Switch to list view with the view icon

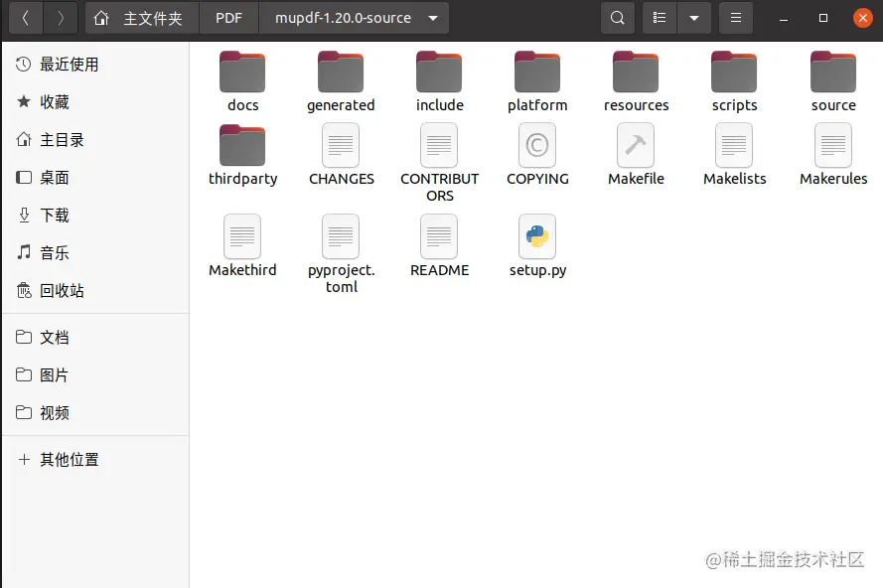(660, 18)
